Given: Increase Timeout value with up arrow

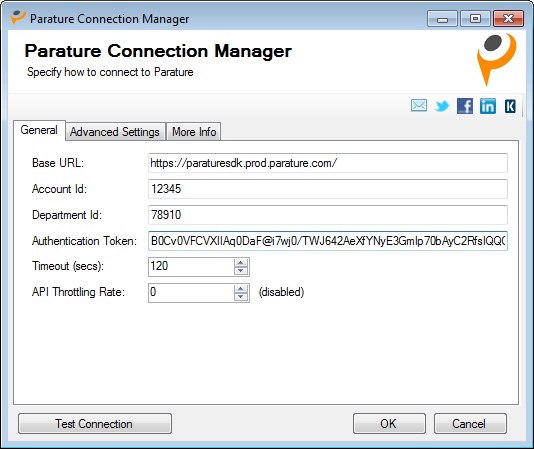Looking at the screenshot, I should click(x=241, y=262).
